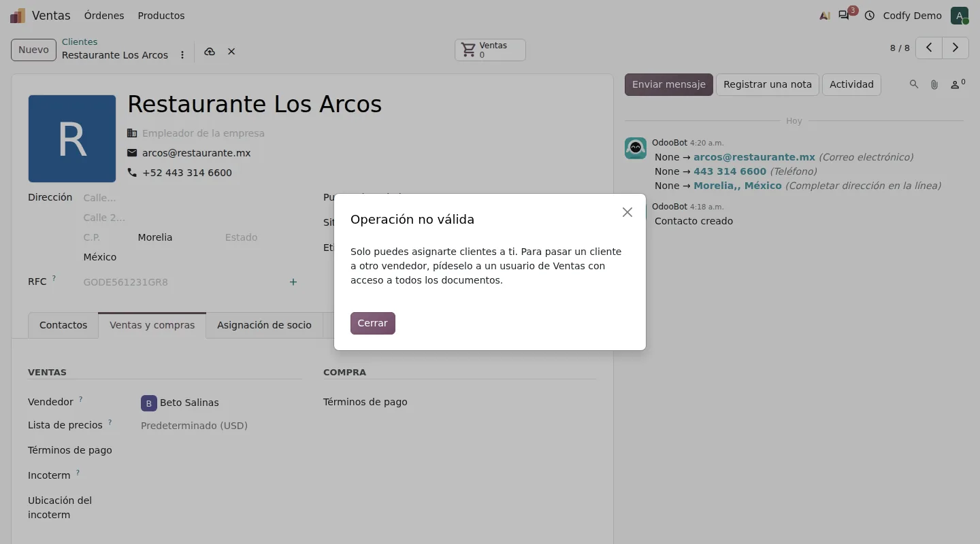
Task: Click the Incoterm help question mark
Action: point(78,473)
